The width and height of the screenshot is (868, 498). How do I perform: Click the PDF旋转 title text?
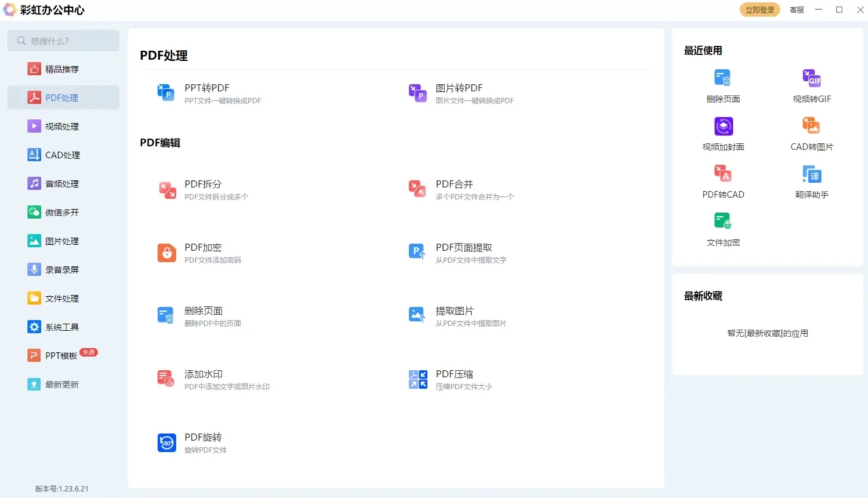pos(203,438)
